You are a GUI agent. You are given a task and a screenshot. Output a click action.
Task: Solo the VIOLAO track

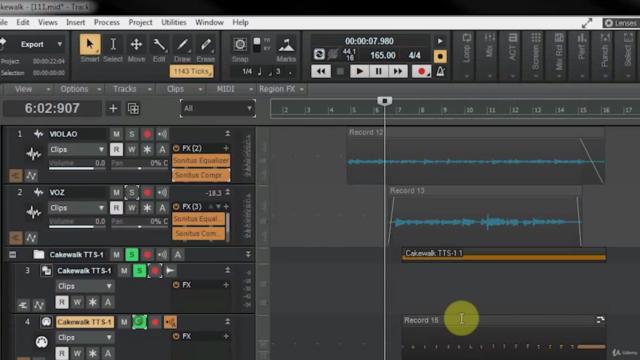pos(131,134)
